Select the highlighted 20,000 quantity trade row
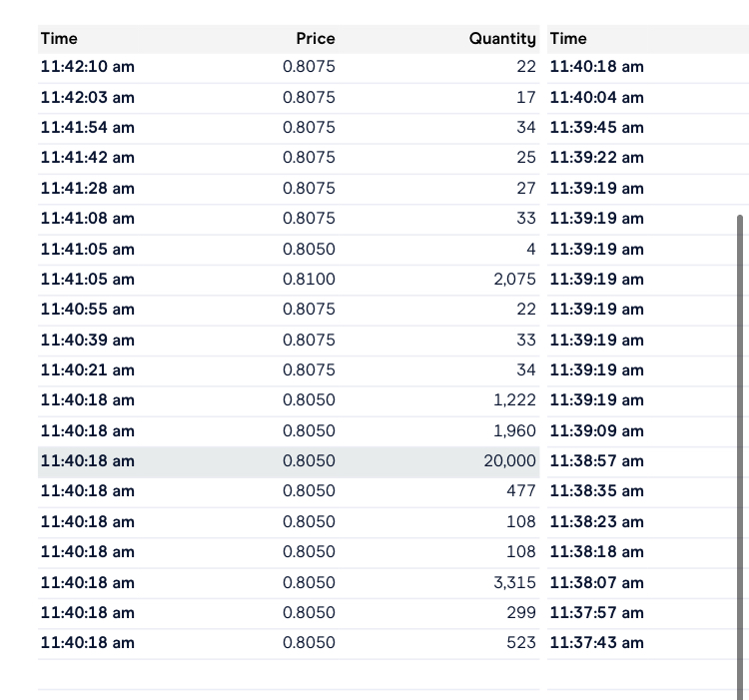This screenshot has height=700, width=749. coord(288,461)
